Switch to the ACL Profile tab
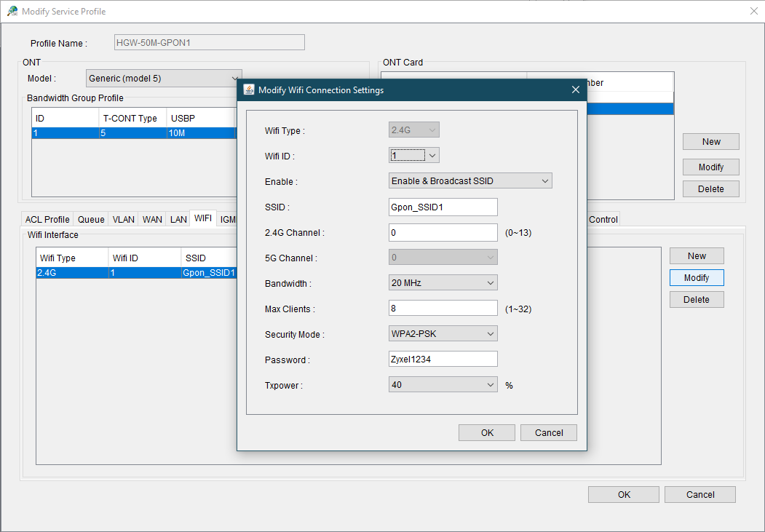Viewport: 765px width, 532px height. click(x=47, y=220)
